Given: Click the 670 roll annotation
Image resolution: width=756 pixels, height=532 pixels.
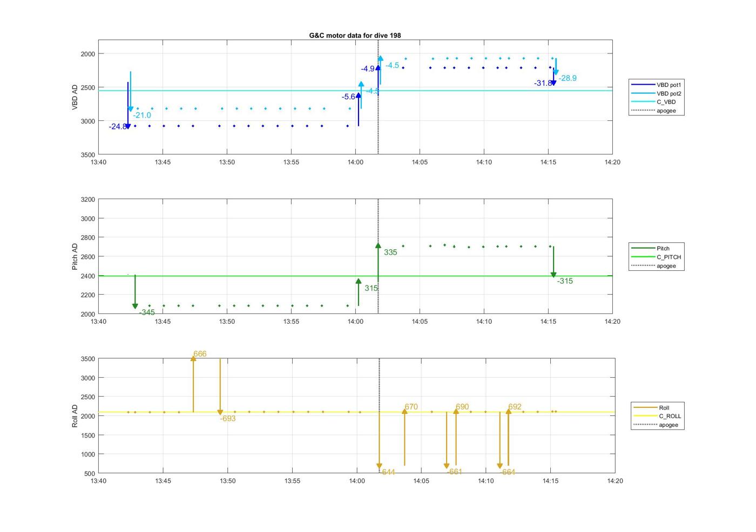Looking at the screenshot, I should coord(411,407).
